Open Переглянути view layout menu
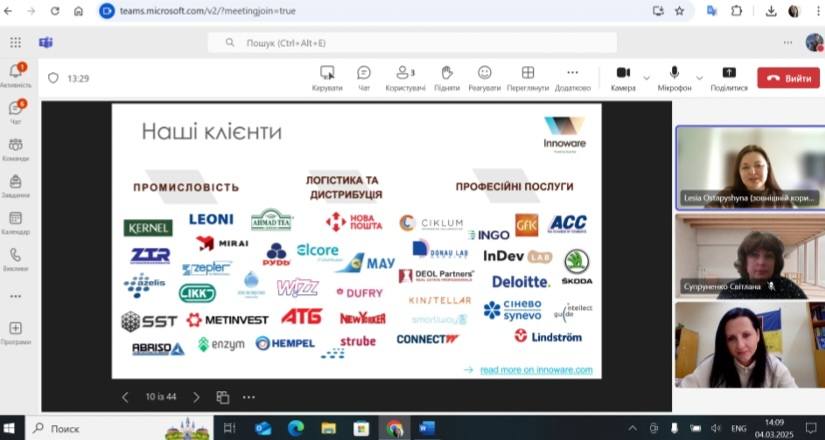The height and width of the screenshot is (440, 825). pyautogui.click(x=528, y=77)
